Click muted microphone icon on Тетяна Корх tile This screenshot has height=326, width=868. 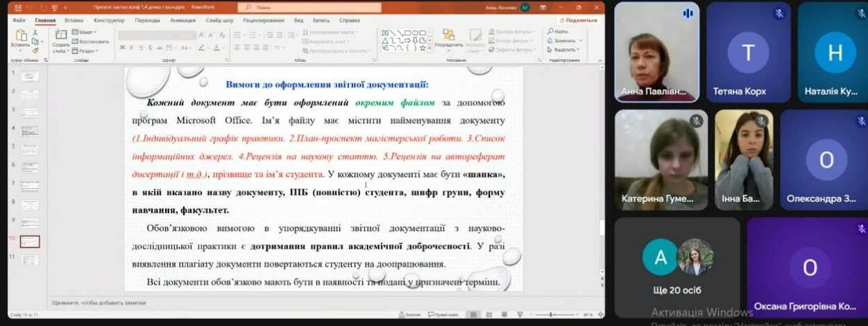pos(779,13)
